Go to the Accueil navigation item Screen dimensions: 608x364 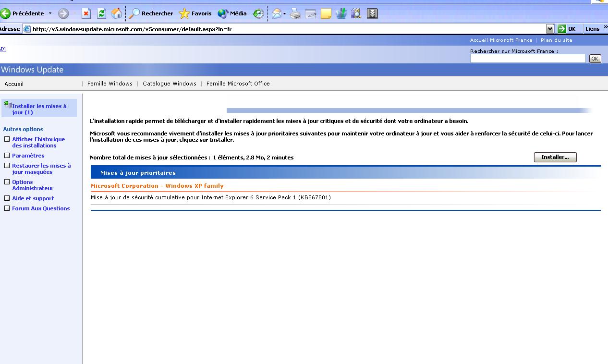tap(14, 84)
